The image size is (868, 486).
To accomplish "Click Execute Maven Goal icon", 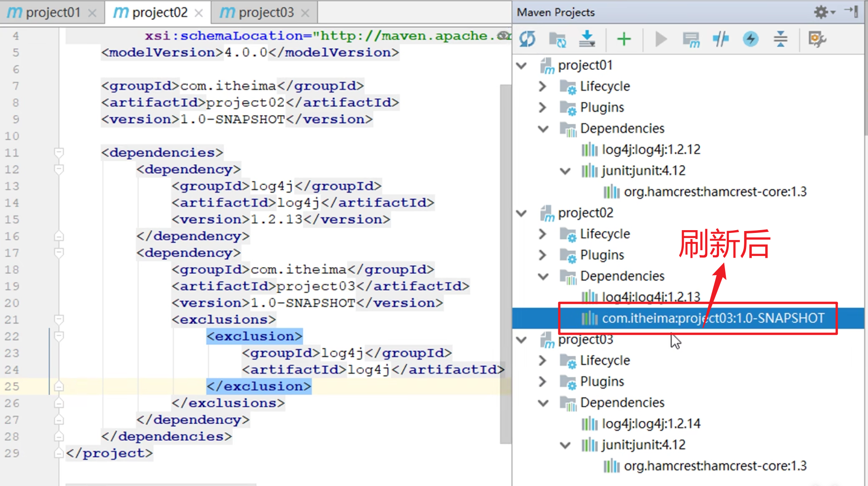I will click(x=691, y=39).
